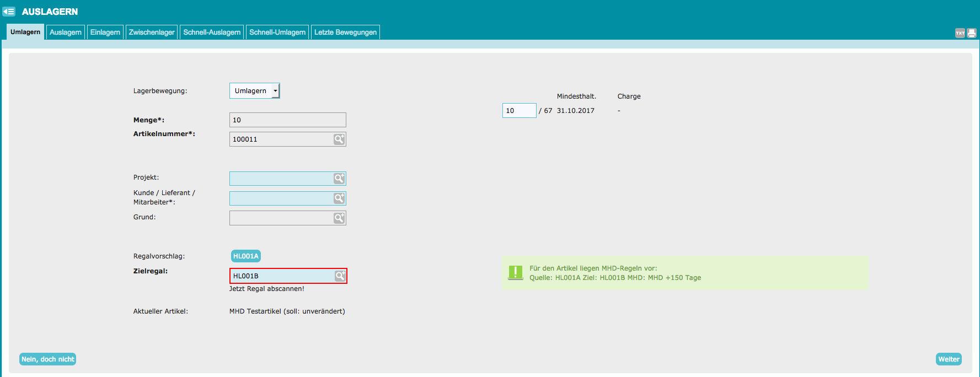
Task: Click the Nein, doch nicht button
Action: [48, 359]
